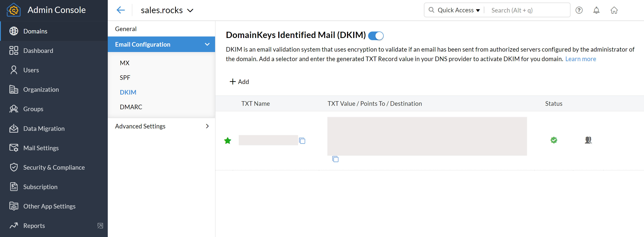Select DMARC in email configuration

tap(131, 107)
